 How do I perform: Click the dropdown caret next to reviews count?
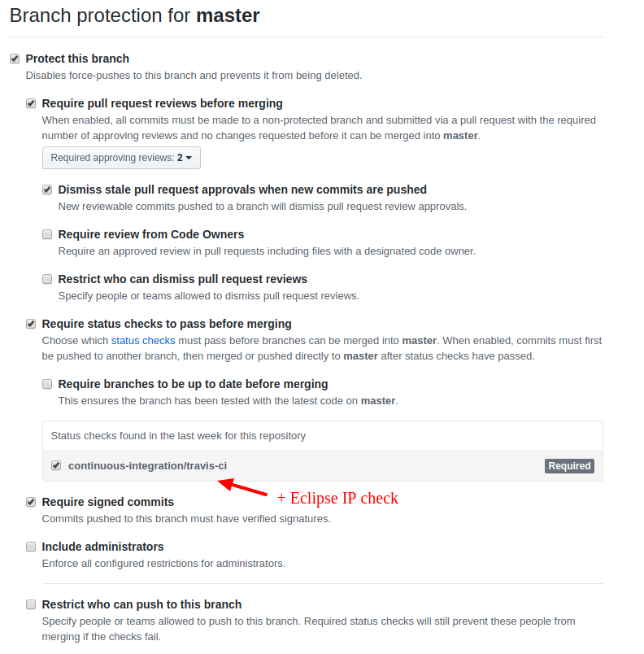tap(189, 158)
